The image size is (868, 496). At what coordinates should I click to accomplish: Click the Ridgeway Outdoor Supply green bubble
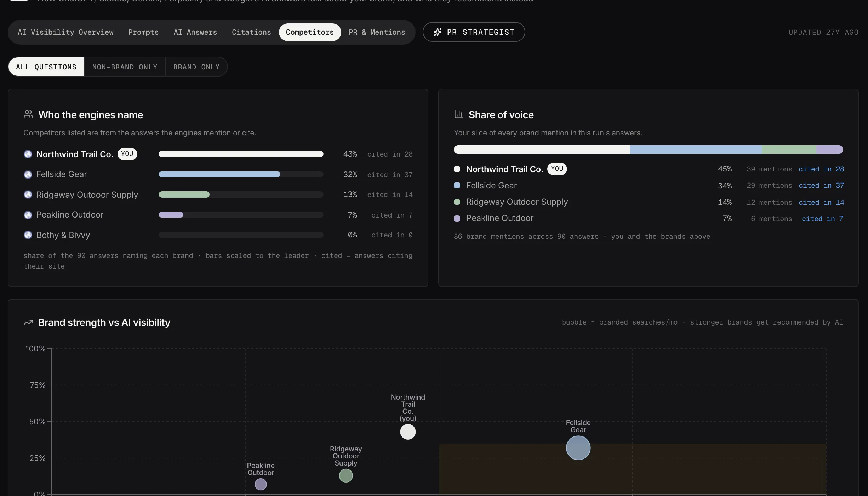(346, 475)
